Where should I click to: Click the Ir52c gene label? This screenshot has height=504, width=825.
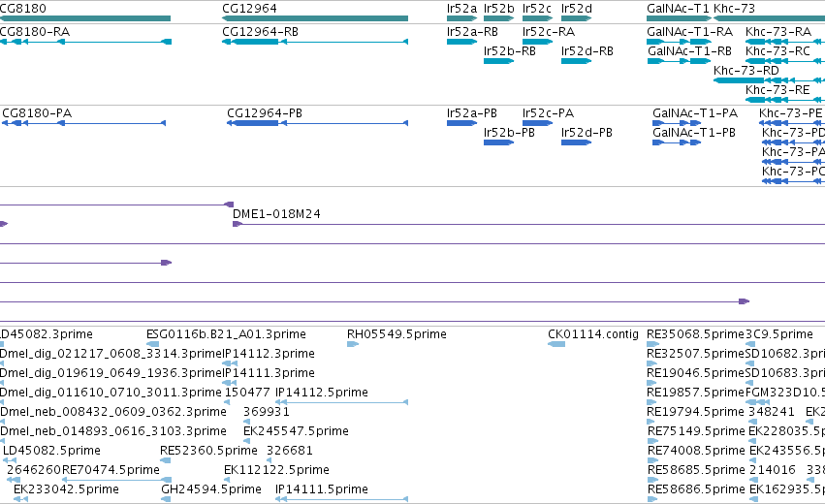coord(537,9)
